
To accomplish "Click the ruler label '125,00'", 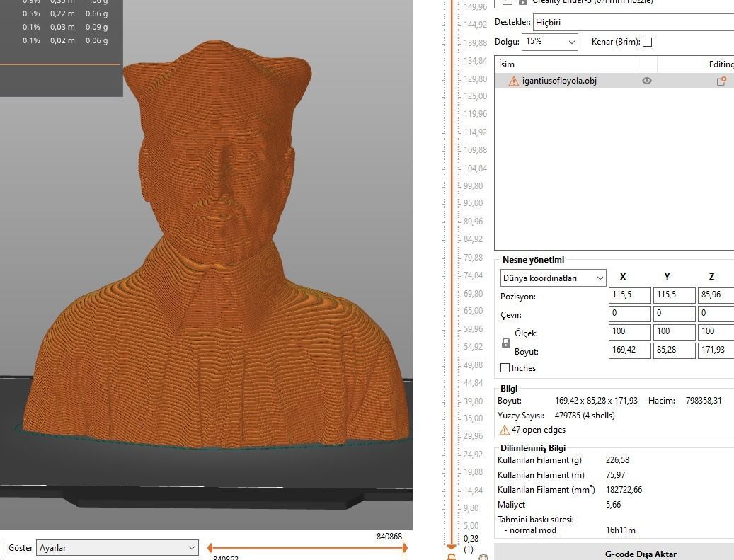I will [475, 96].
